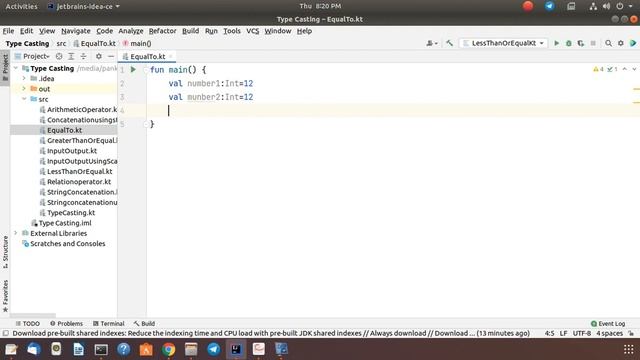The width and height of the screenshot is (640, 360).
Task: Expand External Libraries node
Action: click(x=16, y=233)
